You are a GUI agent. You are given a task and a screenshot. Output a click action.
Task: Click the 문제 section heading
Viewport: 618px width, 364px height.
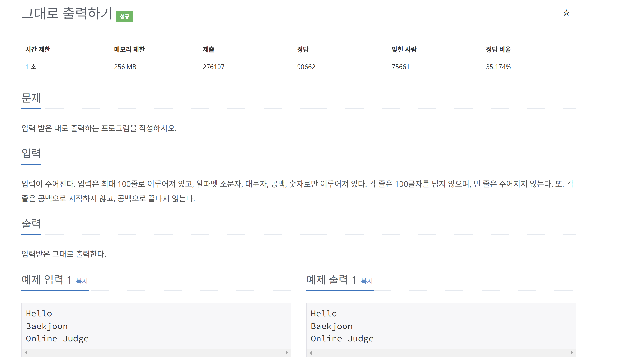click(x=31, y=98)
